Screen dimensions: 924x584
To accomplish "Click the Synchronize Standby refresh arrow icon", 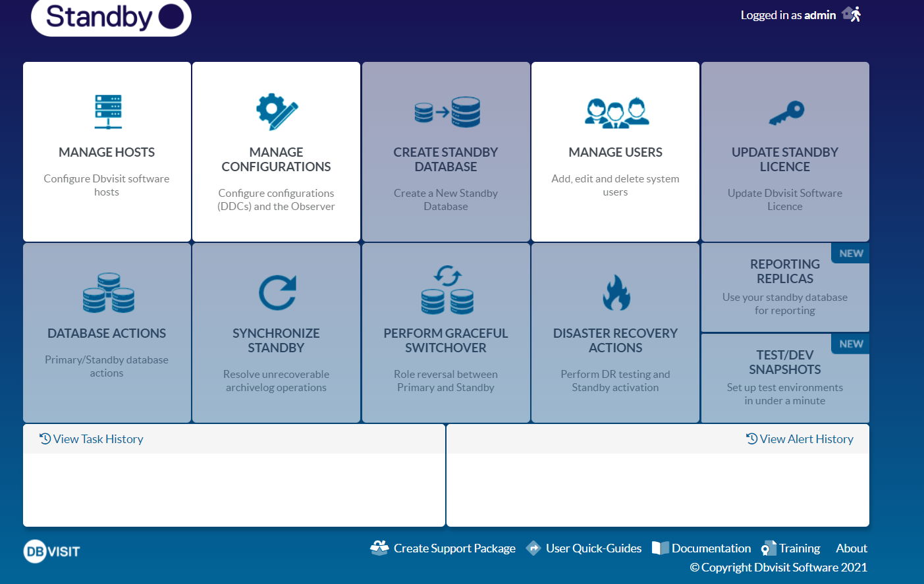I will point(277,292).
